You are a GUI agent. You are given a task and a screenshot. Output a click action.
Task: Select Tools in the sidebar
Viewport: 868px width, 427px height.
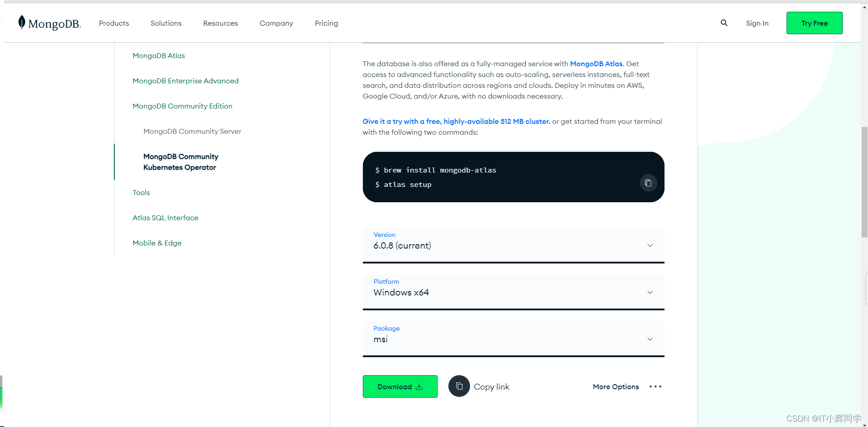click(x=141, y=193)
